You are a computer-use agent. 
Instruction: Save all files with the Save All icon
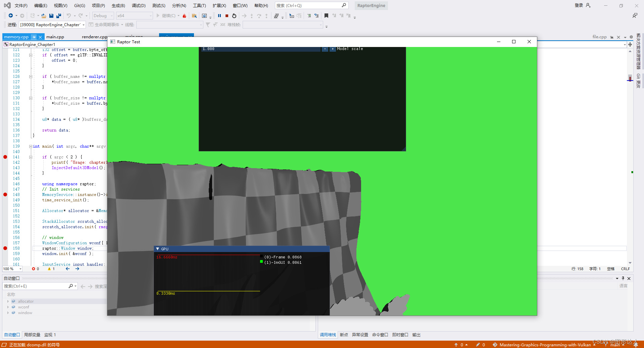(x=58, y=15)
